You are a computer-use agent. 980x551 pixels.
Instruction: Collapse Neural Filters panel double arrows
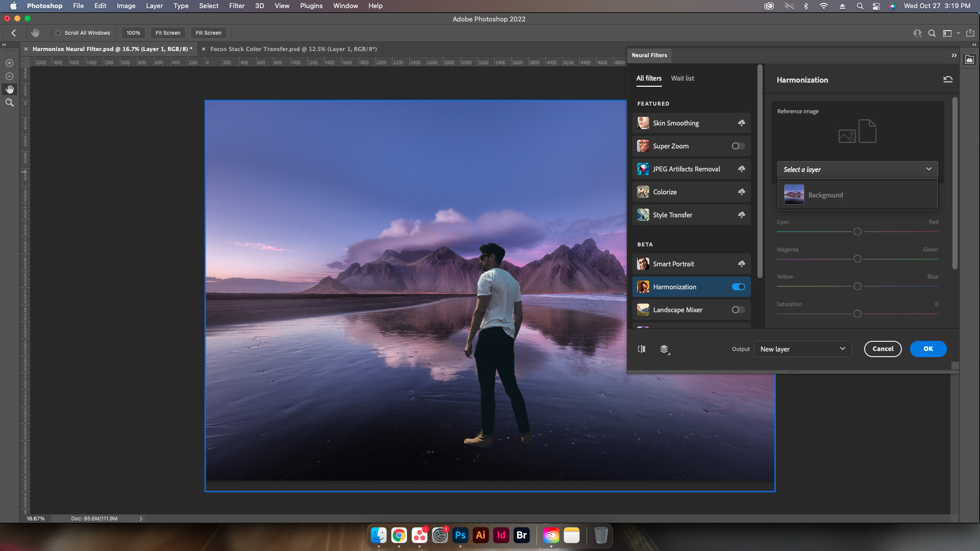[x=954, y=55]
